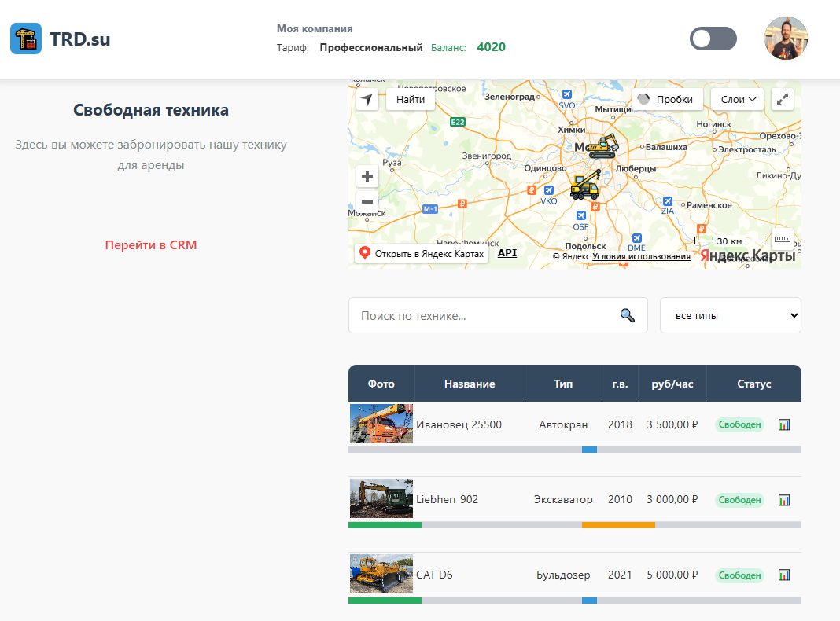Sort by the Название column header
The width and height of the screenshot is (840, 621).
pos(470,384)
